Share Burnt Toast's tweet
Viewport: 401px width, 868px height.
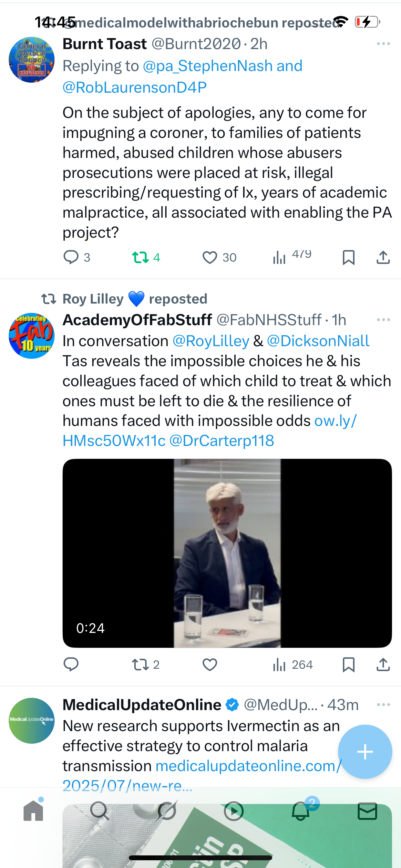(x=383, y=257)
